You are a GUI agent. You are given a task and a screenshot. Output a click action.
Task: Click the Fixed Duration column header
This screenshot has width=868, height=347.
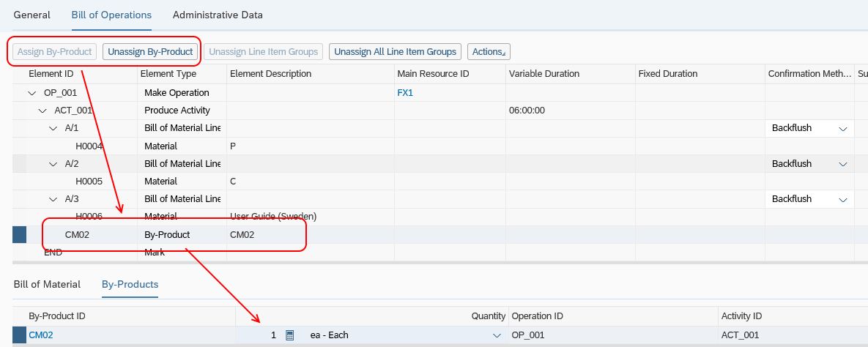(x=700, y=74)
